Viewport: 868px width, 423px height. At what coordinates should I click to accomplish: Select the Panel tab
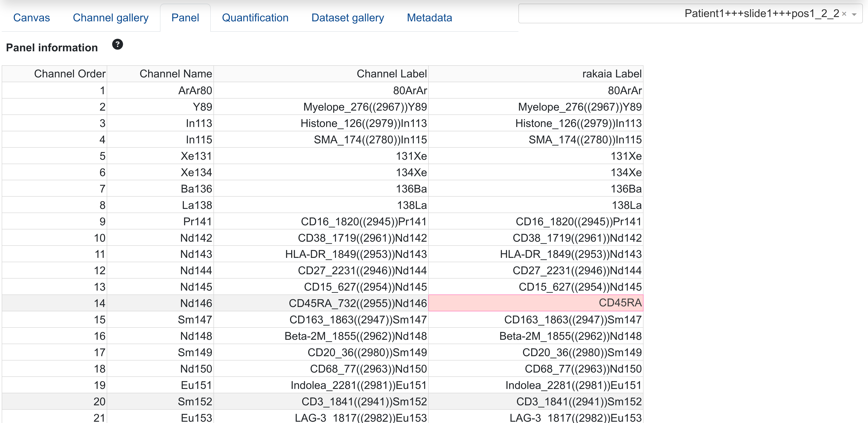tap(185, 17)
